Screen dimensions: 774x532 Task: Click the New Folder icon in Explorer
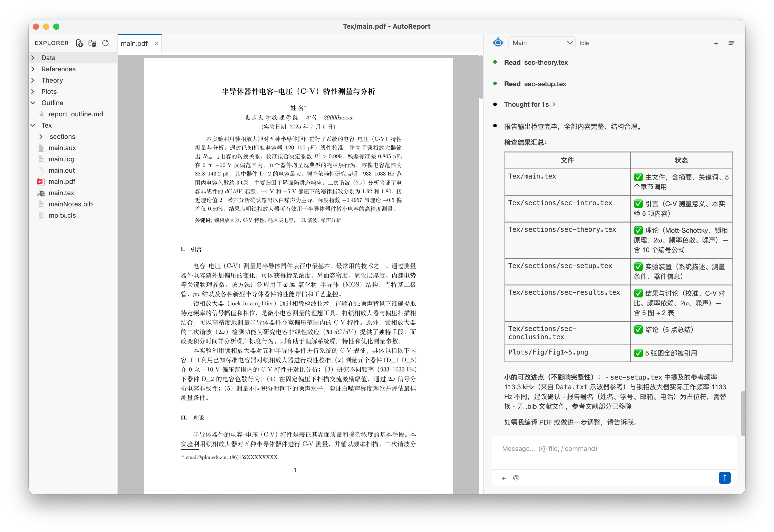point(92,43)
